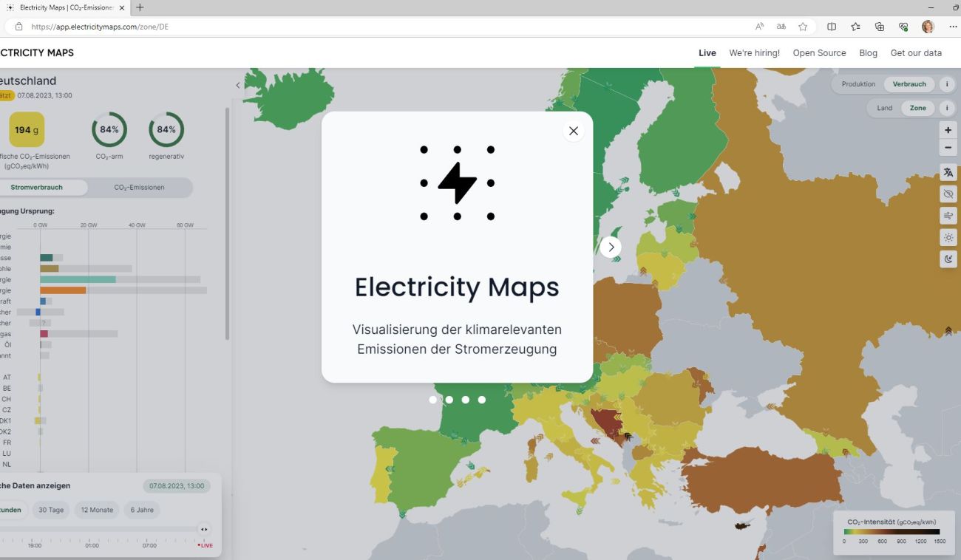Collapse the left panel chevron
Image resolution: width=961 pixels, height=560 pixels.
point(238,85)
